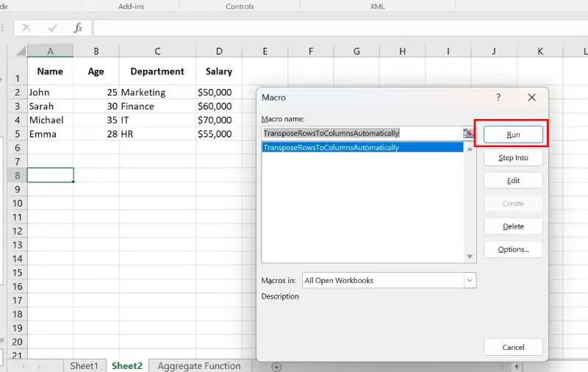Click the Select All corner triangle
This screenshot has width=588, height=372.
click(21, 51)
